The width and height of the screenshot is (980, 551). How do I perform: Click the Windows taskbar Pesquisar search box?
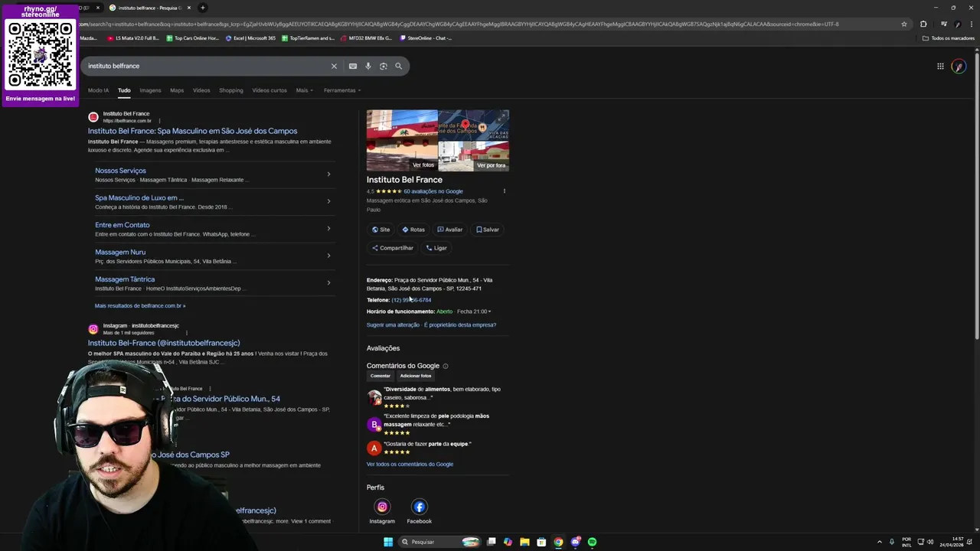[439, 542]
